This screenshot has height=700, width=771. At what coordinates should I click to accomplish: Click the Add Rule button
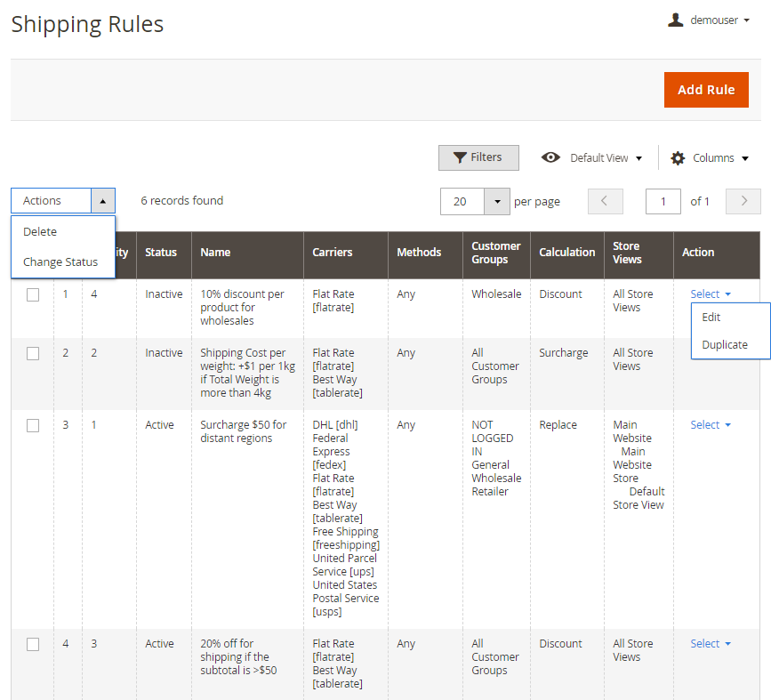point(706,90)
